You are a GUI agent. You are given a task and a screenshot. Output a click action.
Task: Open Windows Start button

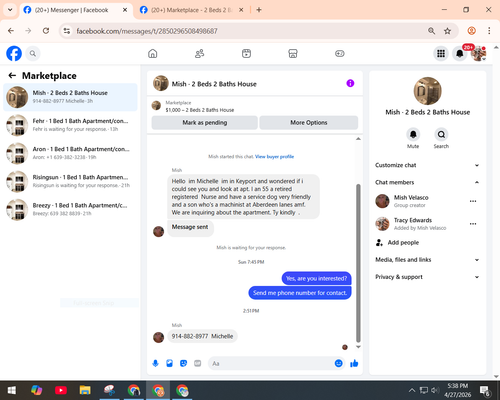click(x=11, y=390)
